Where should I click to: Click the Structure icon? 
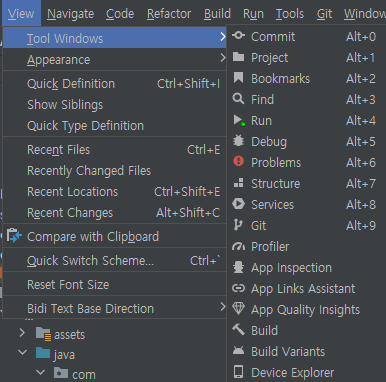(238, 183)
